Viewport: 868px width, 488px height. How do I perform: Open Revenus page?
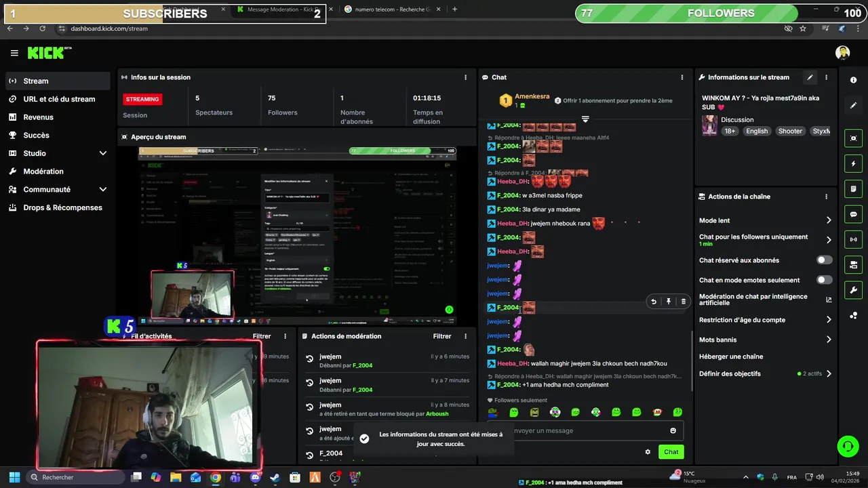[x=58, y=117]
